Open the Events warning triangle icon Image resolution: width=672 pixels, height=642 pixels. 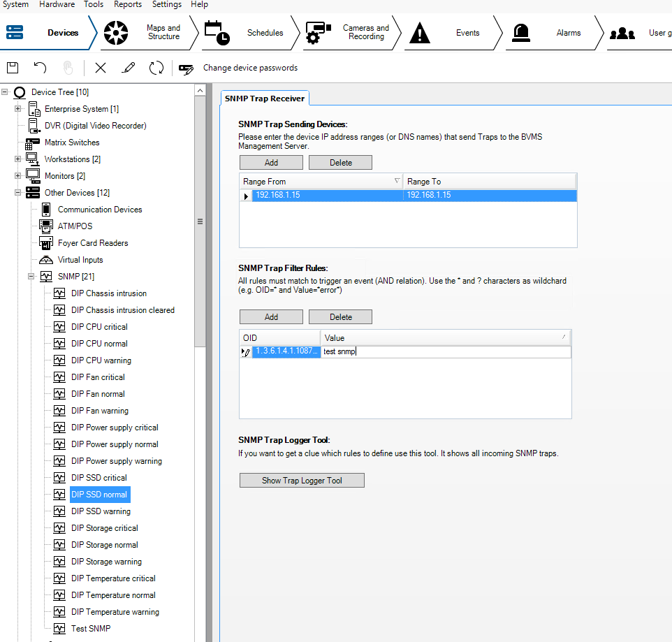pyautogui.click(x=419, y=33)
